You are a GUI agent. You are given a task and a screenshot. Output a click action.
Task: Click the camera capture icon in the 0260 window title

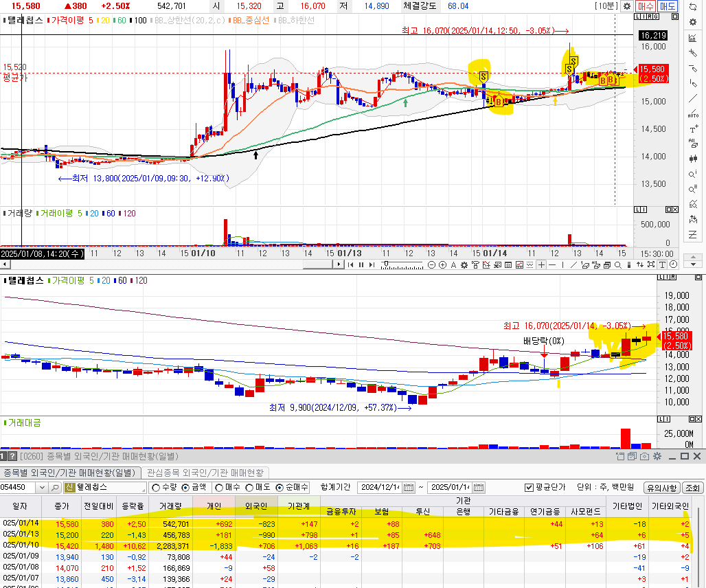644,457
